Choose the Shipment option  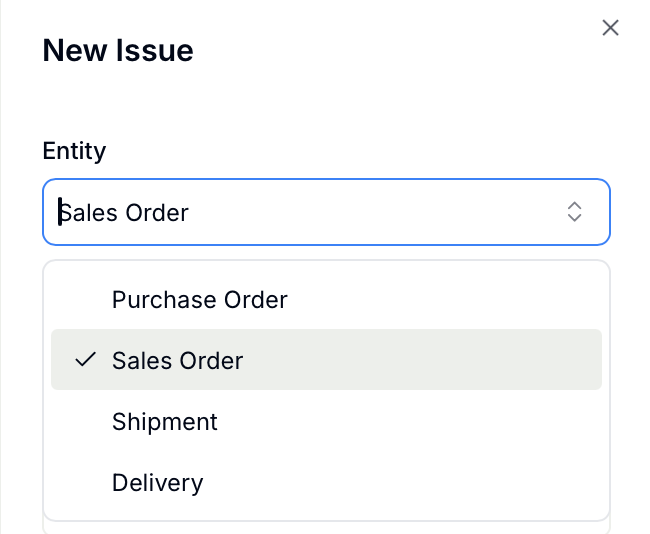(326, 421)
